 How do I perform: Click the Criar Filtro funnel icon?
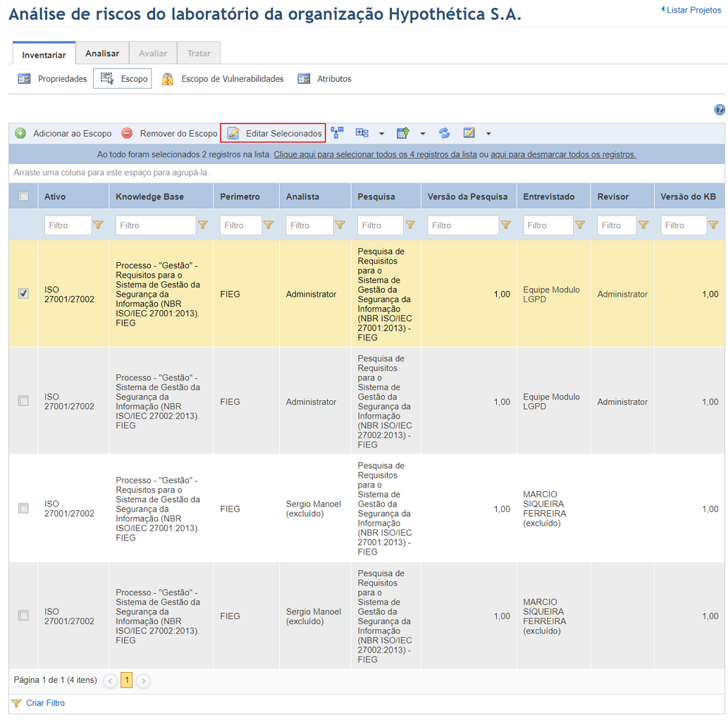[16, 703]
